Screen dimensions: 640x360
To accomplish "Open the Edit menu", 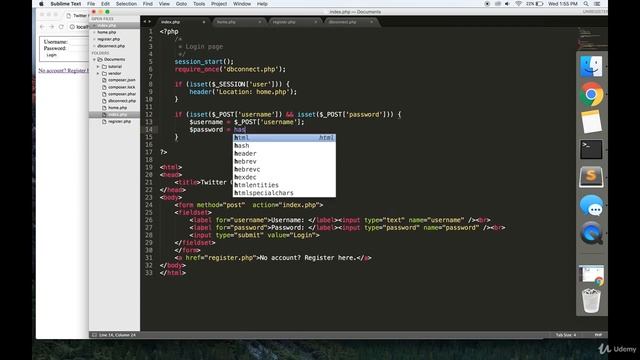I will pyautogui.click(x=105, y=4).
